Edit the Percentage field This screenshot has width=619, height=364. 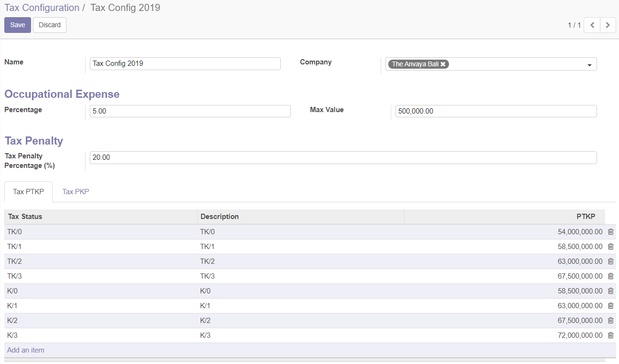[190, 111]
